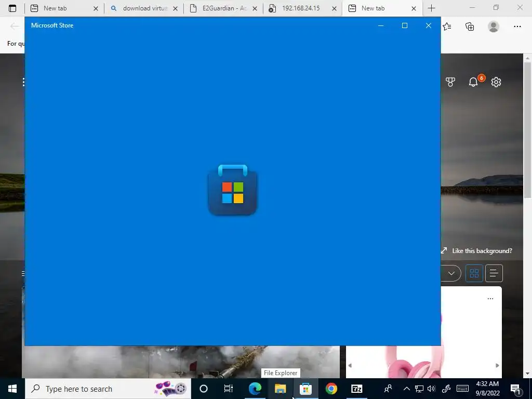Image resolution: width=532 pixels, height=399 pixels.
Task: Close the active New tab on right
Action: click(x=414, y=8)
